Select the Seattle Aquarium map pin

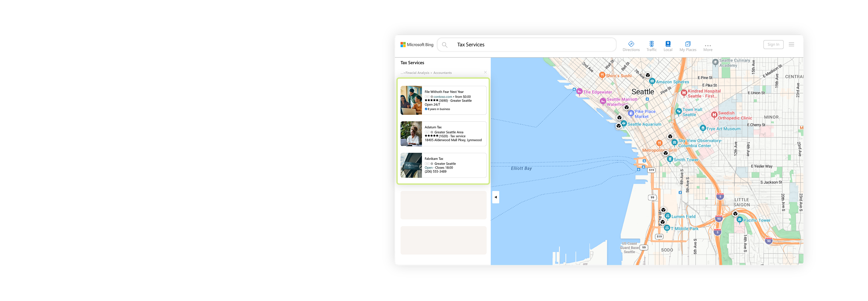pos(624,124)
